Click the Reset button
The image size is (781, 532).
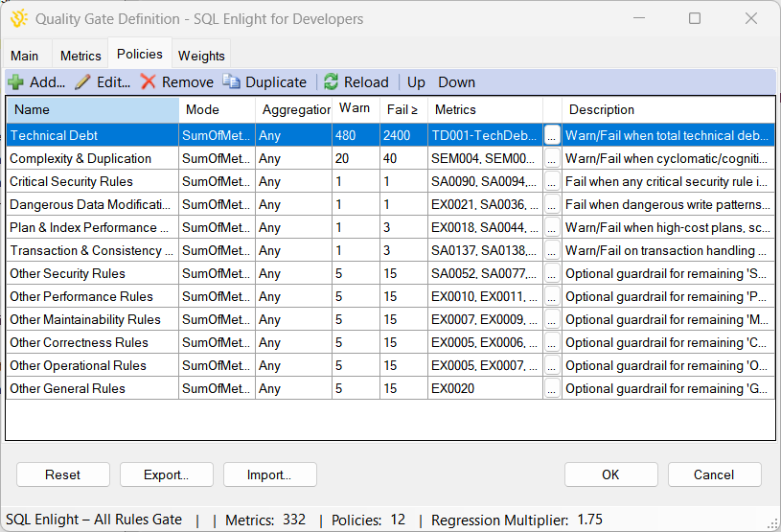click(x=62, y=474)
